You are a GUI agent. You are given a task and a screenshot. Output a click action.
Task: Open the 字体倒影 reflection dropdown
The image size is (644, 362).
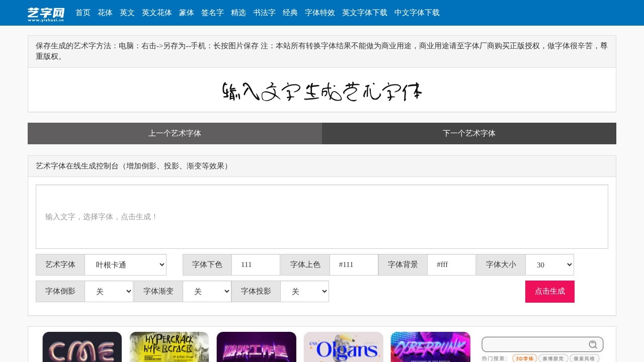(x=109, y=291)
